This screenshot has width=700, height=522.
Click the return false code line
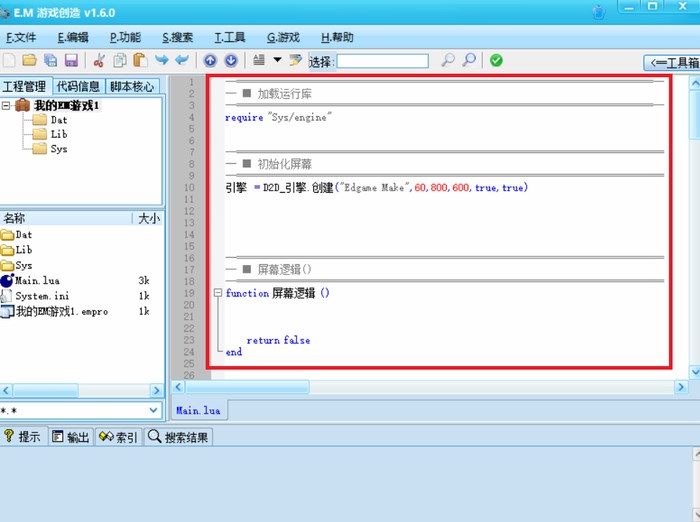(278, 340)
